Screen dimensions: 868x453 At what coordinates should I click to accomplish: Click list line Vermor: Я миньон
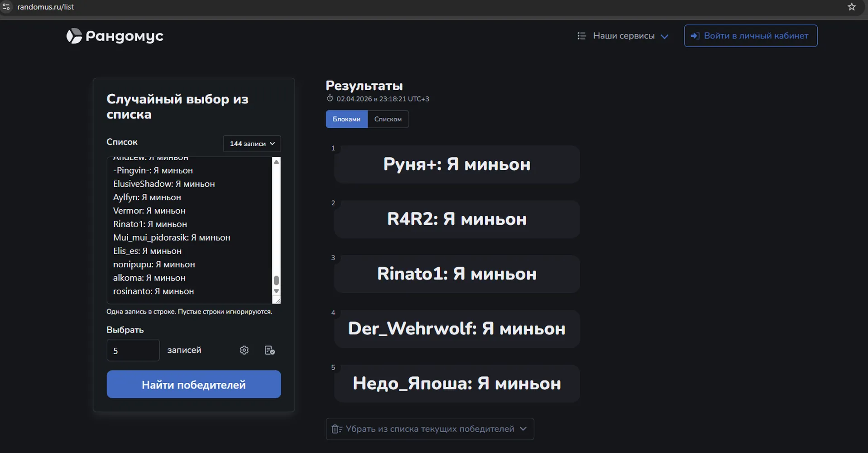coord(149,211)
